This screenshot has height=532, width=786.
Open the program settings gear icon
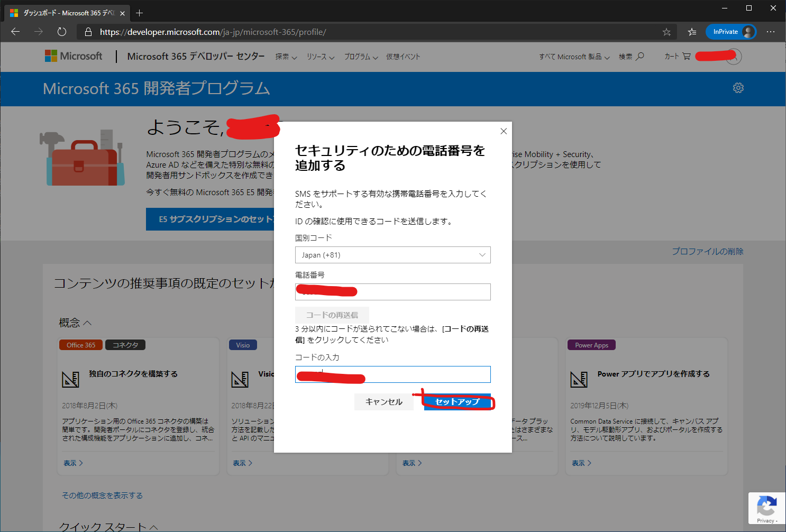coord(738,88)
